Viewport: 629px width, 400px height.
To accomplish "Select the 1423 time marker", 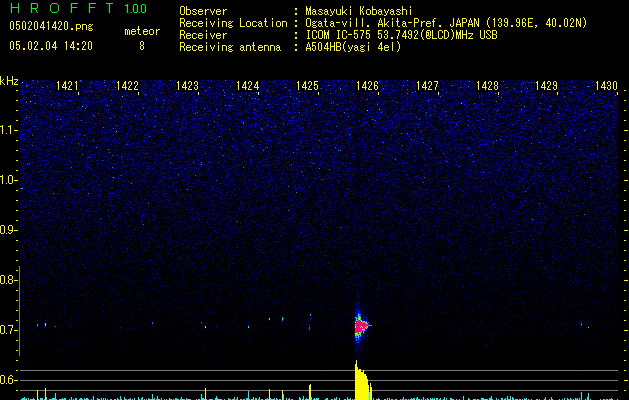I will [187, 87].
